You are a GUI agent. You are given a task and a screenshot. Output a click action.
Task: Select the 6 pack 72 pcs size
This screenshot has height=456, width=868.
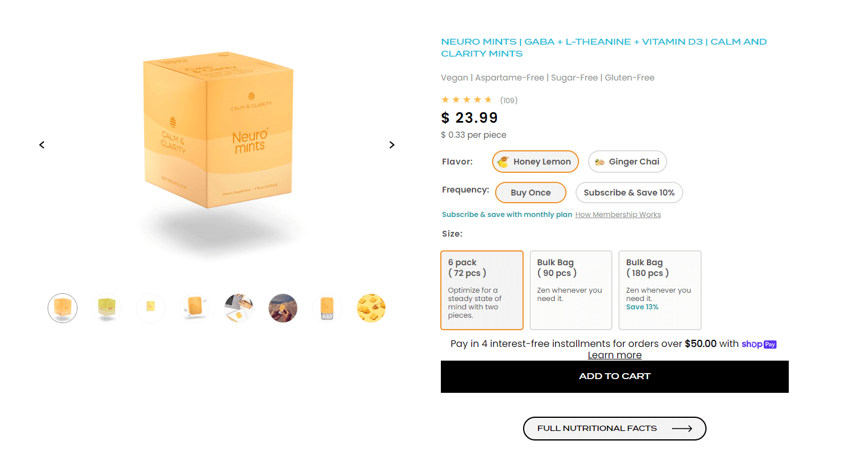(482, 290)
